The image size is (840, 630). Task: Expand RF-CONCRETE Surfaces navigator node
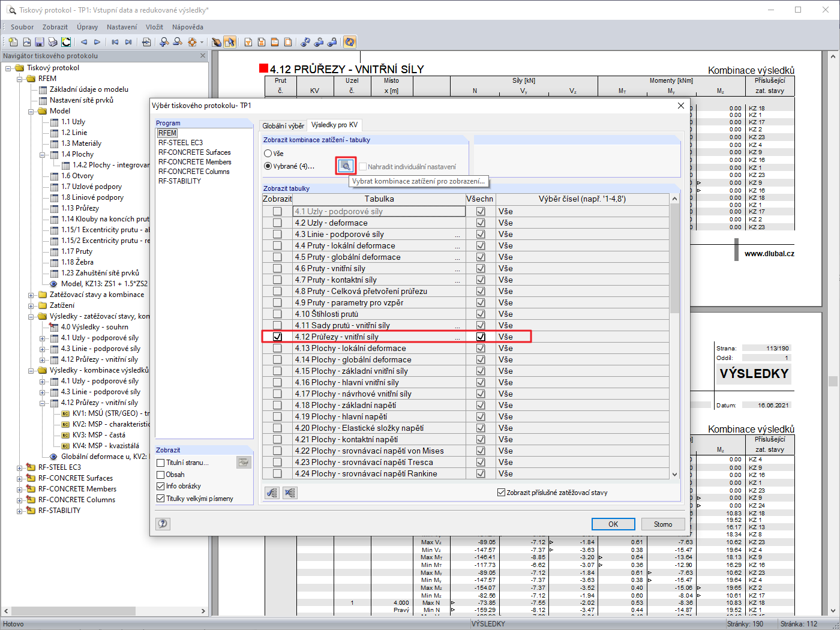point(20,479)
